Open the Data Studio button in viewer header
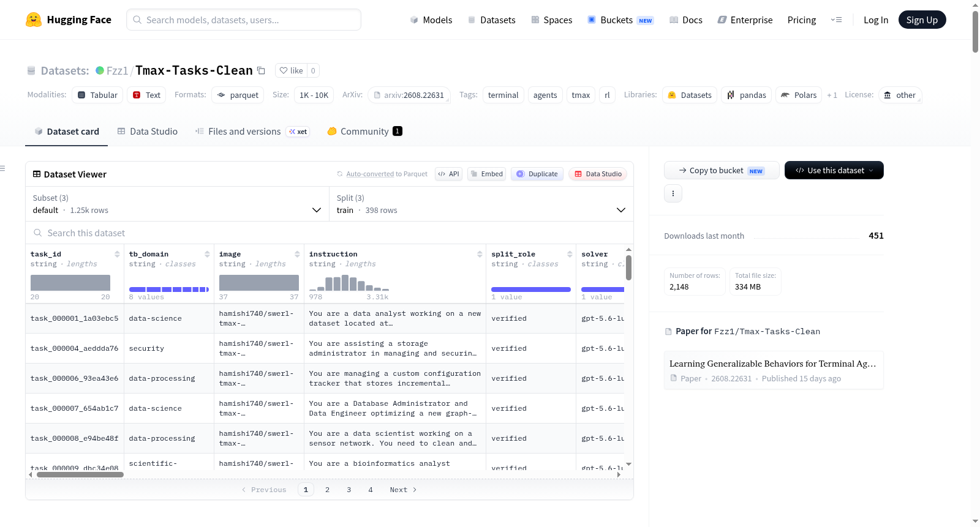Viewport: 980px width, 527px height. [598, 174]
